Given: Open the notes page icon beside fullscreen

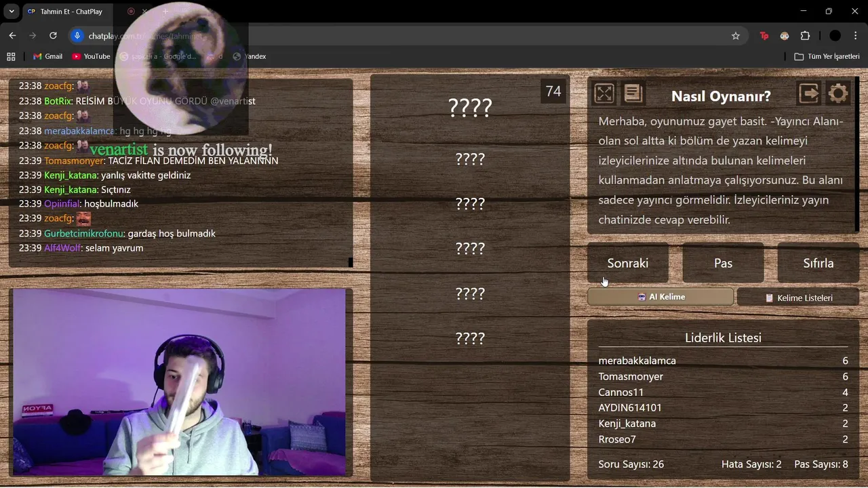Looking at the screenshot, I should (633, 94).
